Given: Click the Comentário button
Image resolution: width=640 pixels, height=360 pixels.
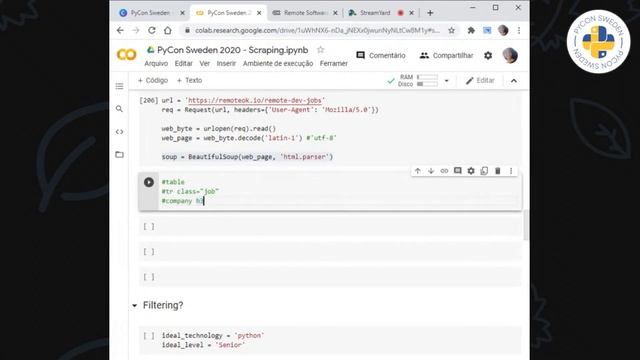Looking at the screenshot, I should coord(381,56).
